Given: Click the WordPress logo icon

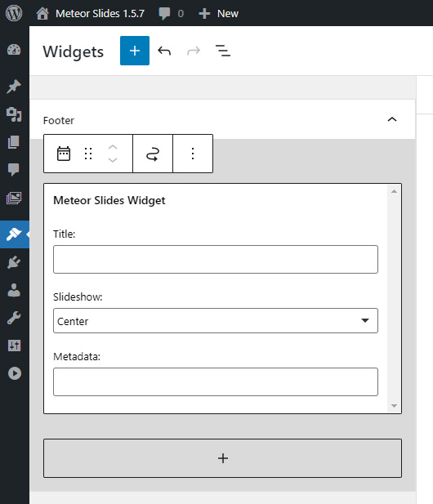Looking at the screenshot, I should tap(14, 14).
